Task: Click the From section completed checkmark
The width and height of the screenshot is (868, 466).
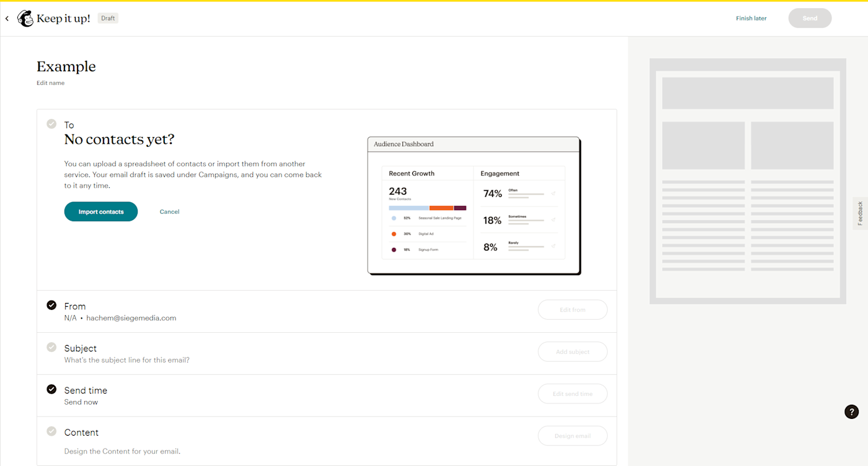Action: [x=51, y=305]
